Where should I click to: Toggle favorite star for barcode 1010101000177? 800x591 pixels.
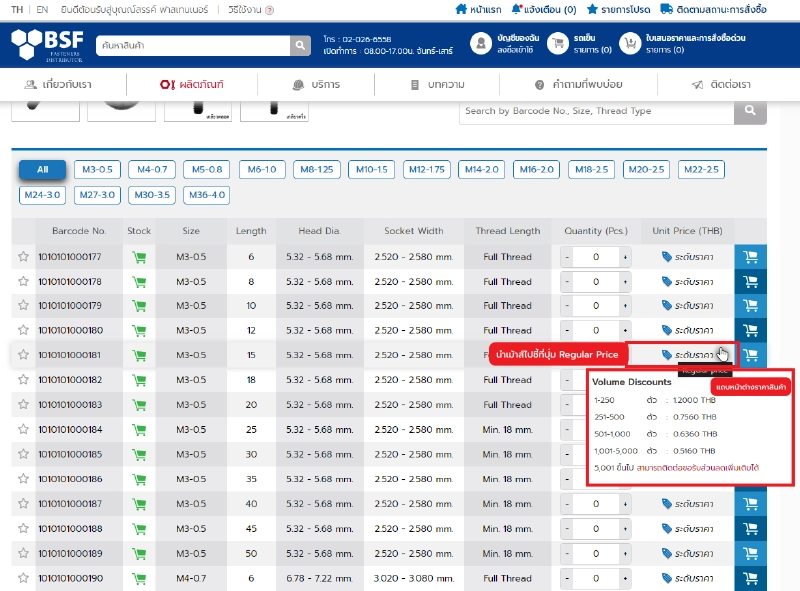click(23, 257)
